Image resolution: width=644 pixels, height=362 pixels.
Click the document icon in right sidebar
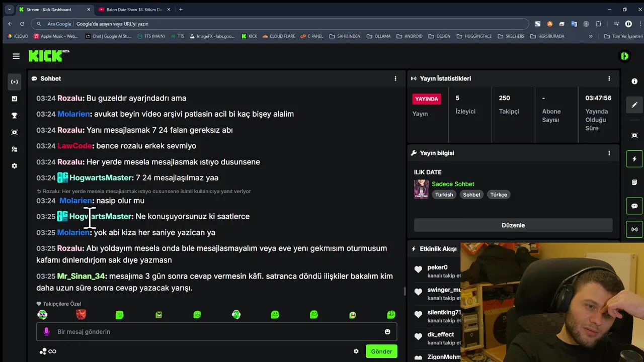[634, 183]
